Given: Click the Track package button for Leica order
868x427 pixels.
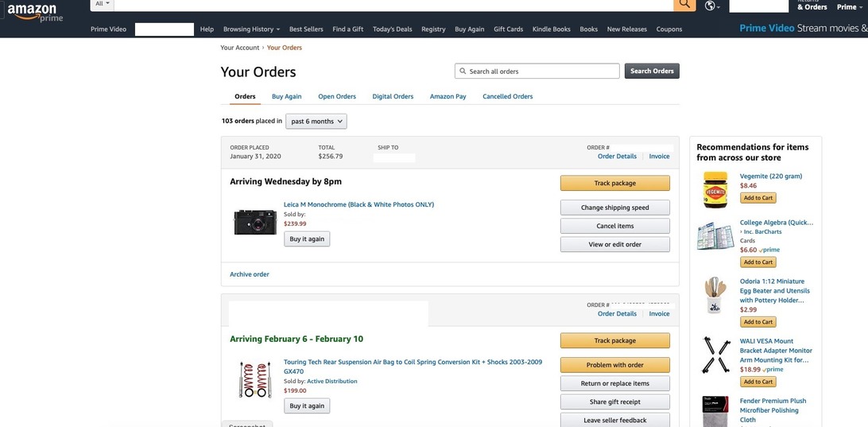Looking at the screenshot, I should pyautogui.click(x=614, y=184).
